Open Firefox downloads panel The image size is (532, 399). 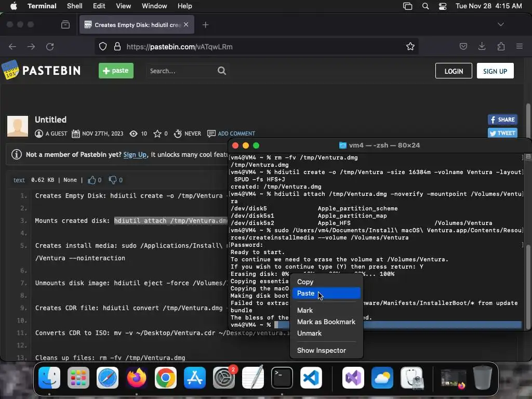pyautogui.click(x=482, y=46)
